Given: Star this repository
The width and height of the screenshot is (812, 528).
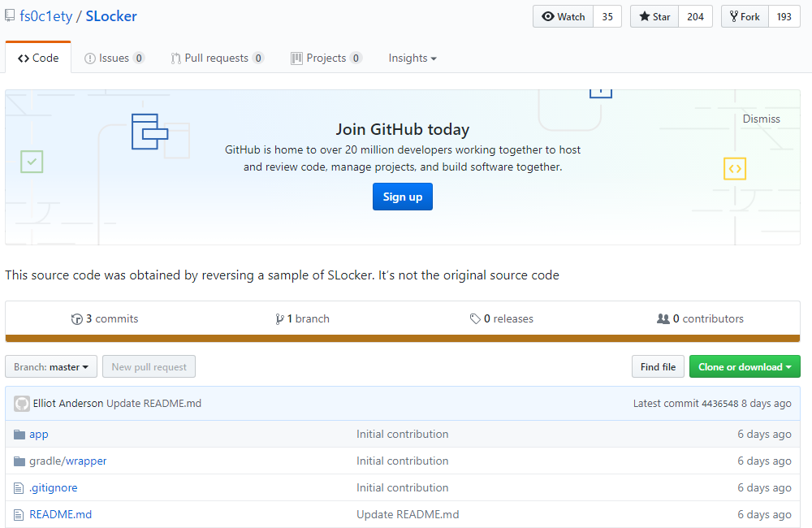Looking at the screenshot, I should (654, 16).
